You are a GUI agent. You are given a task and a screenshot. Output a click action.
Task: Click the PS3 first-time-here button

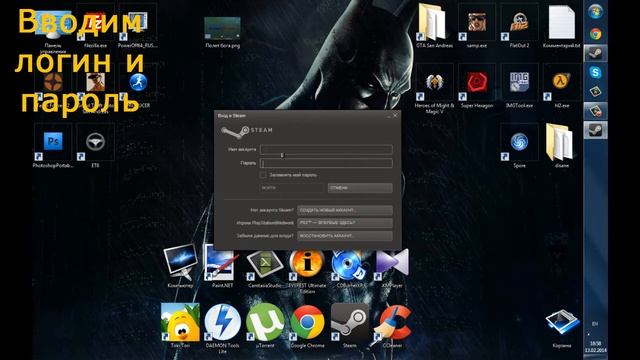tap(344, 223)
